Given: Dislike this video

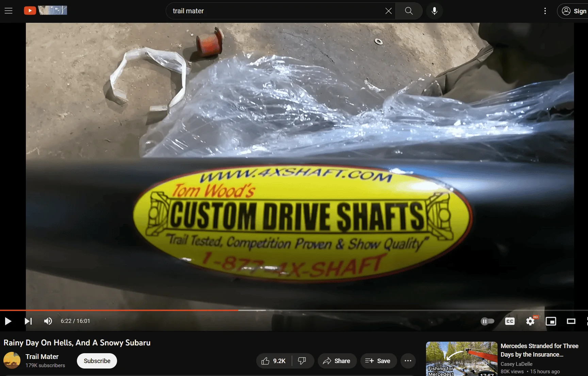Looking at the screenshot, I should 302,361.
